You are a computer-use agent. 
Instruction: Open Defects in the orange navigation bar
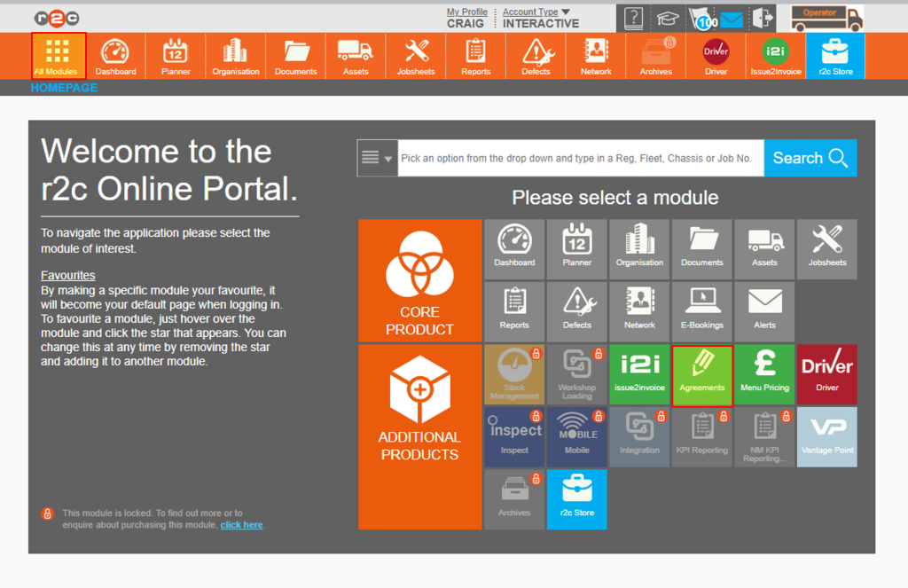coord(536,56)
